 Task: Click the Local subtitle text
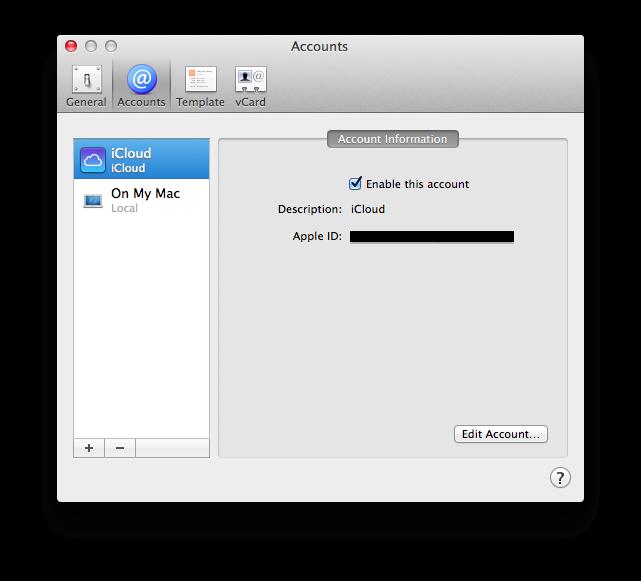[124, 208]
